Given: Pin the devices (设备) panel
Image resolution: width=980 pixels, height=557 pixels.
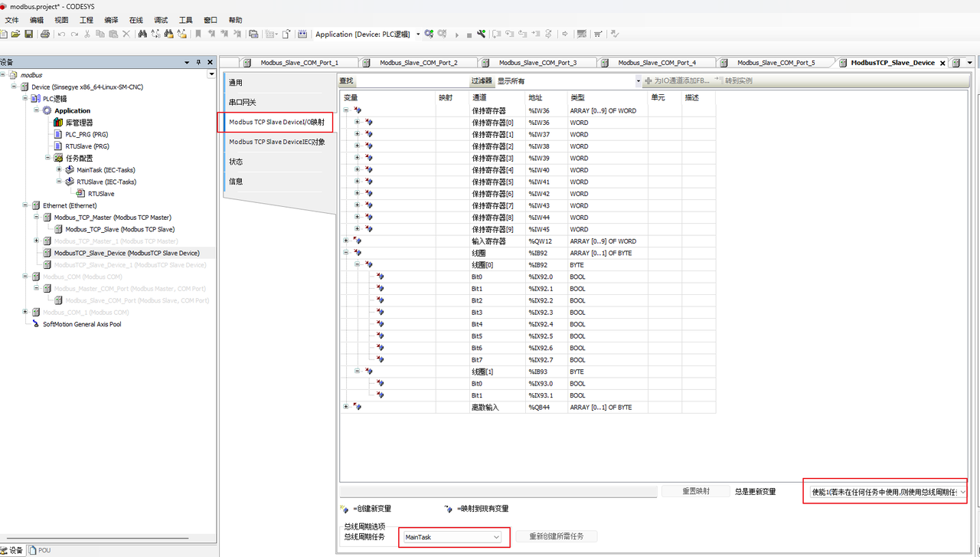Looking at the screenshot, I should 198,63.
